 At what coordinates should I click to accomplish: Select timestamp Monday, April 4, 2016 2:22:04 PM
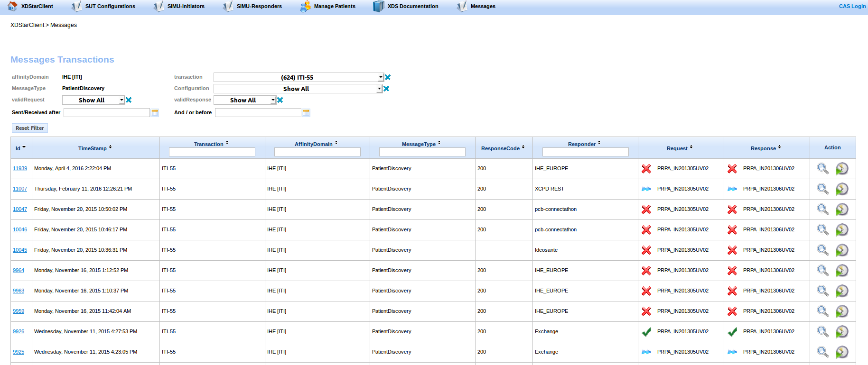(x=73, y=168)
